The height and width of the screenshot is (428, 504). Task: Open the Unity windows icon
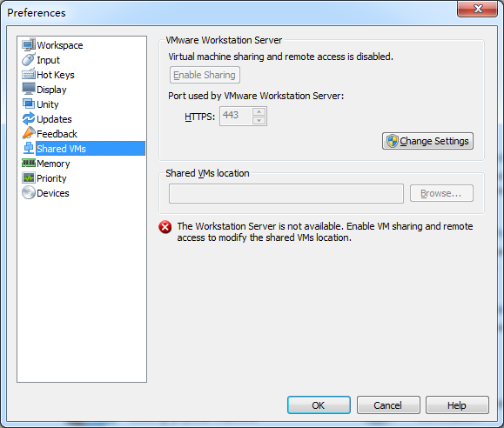pos(29,104)
